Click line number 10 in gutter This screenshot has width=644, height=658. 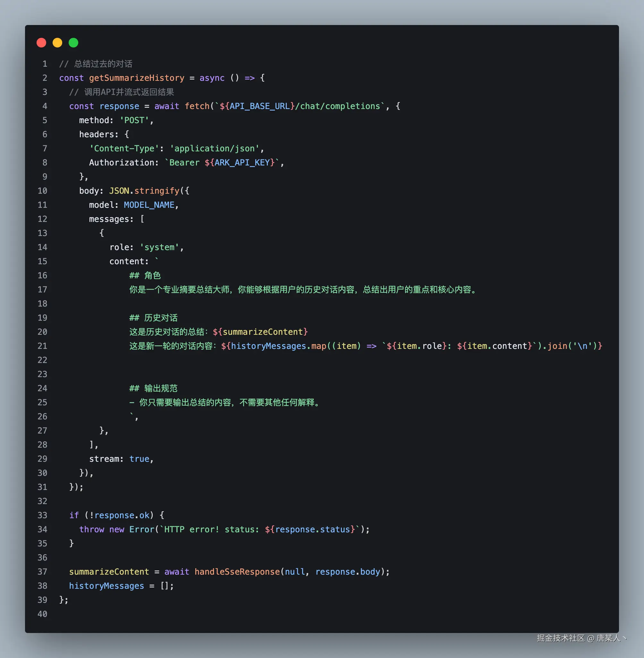tap(42, 191)
